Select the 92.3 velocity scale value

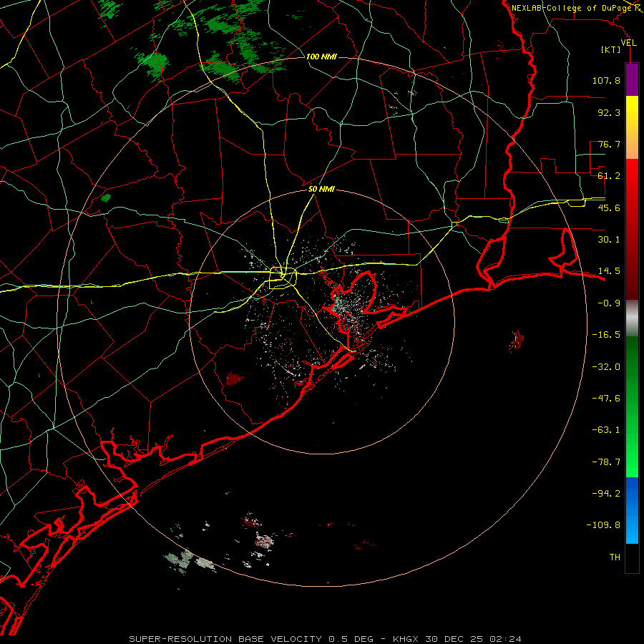point(609,112)
